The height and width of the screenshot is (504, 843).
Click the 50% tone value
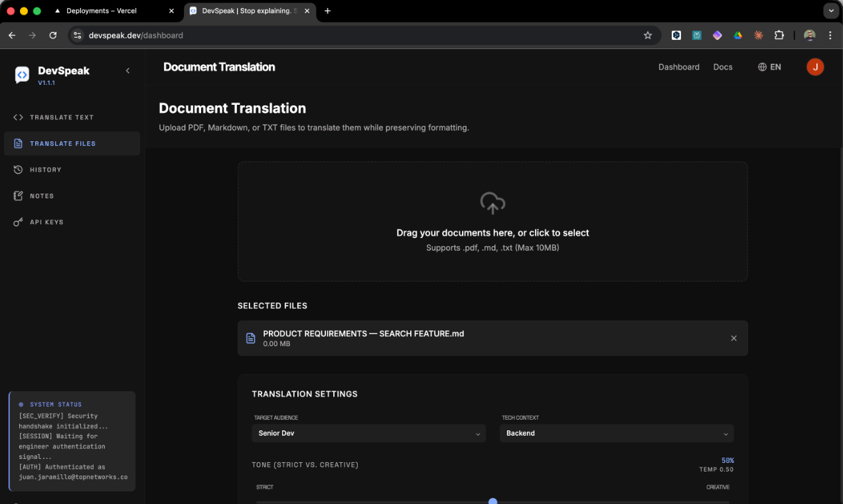coord(728,460)
